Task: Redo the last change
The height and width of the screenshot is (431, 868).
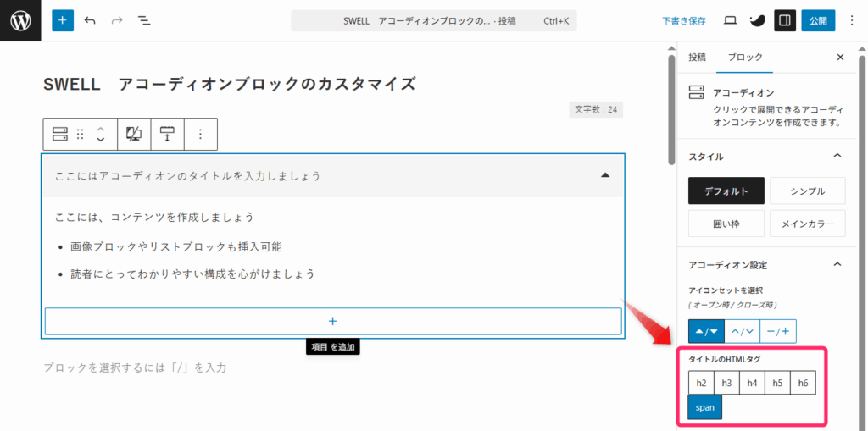Action: pyautogui.click(x=117, y=21)
